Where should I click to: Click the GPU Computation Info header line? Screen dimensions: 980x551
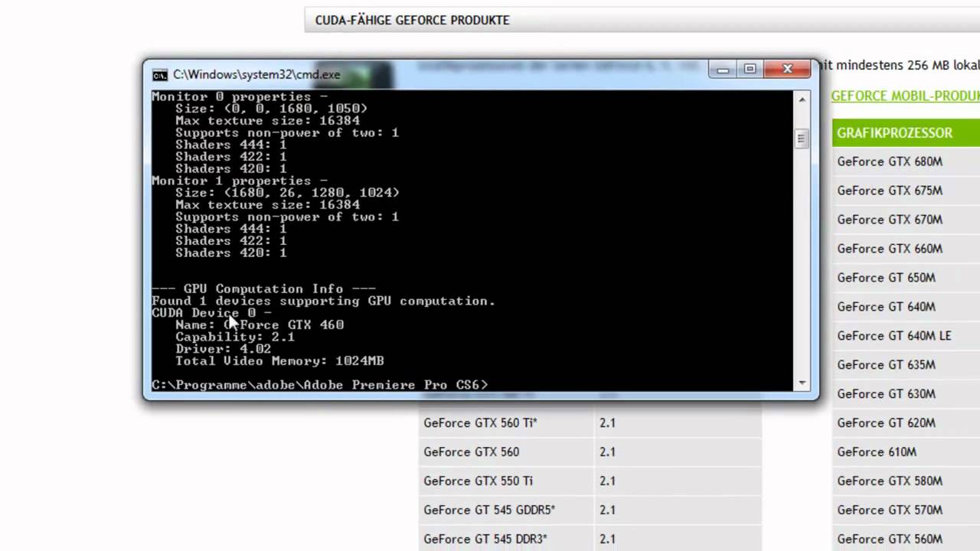point(263,289)
